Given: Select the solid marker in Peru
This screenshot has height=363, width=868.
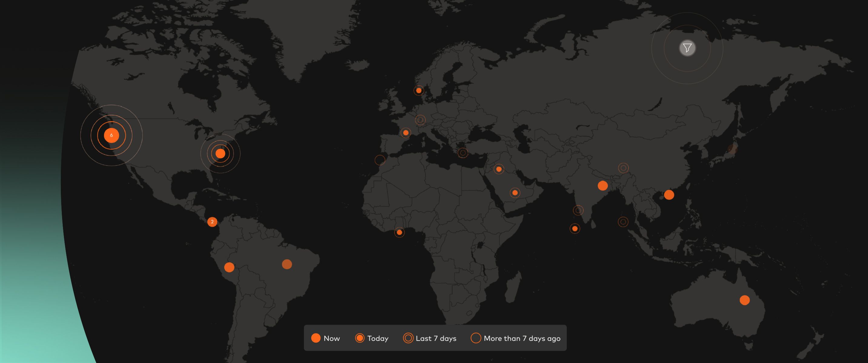Looking at the screenshot, I should (x=229, y=267).
